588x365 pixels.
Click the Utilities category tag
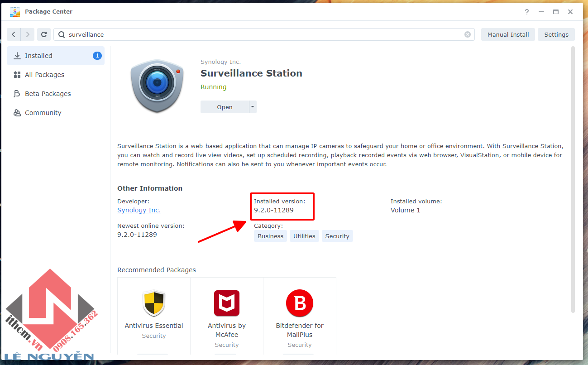304,236
